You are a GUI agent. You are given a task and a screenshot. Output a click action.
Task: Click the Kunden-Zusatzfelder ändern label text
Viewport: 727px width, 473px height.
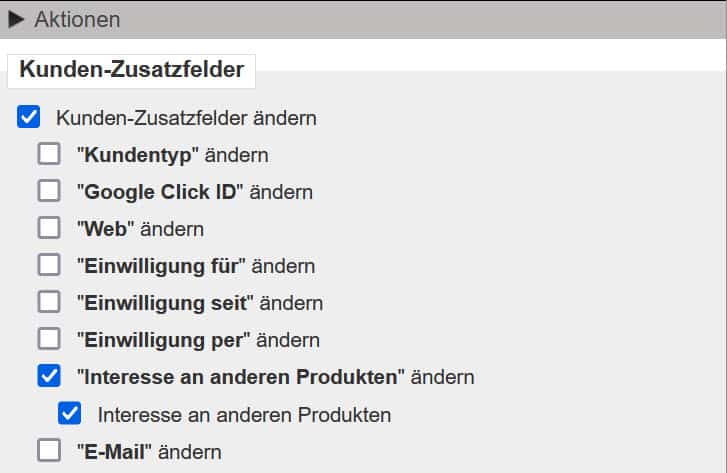[x=186, y=118]
